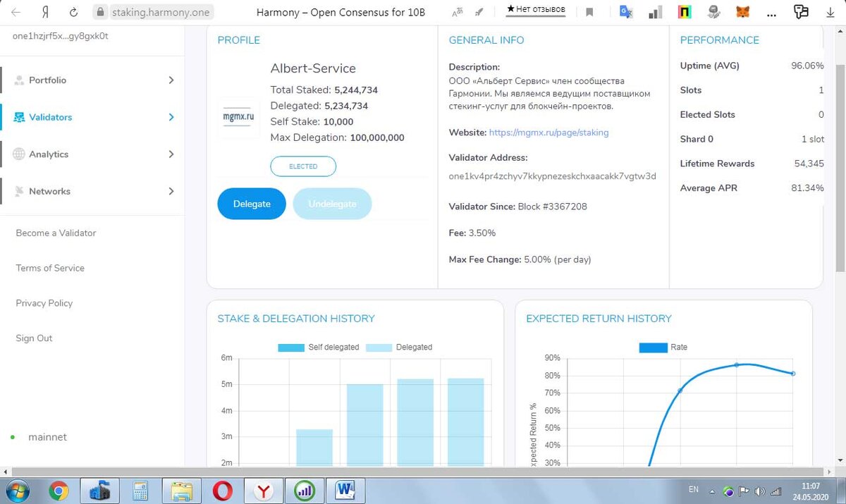846x504 pixels.
Task: Launch Google Chrome from the taskbar
Action: pyautogui.click(x=58, y=490)
